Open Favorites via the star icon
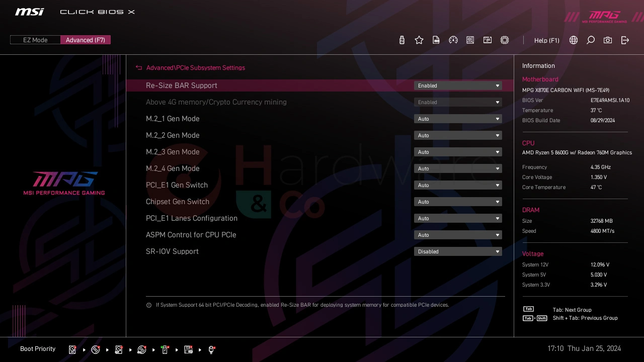 tap(419, 40)
